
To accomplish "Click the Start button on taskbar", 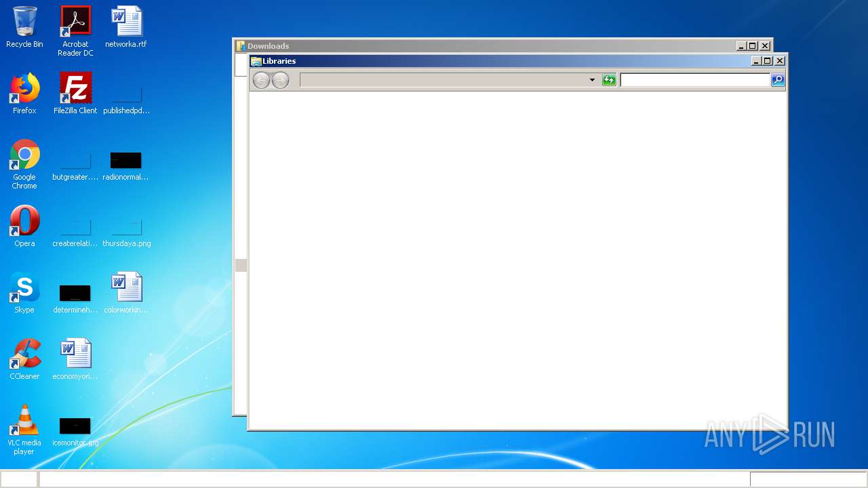I will tap(18, 479).
